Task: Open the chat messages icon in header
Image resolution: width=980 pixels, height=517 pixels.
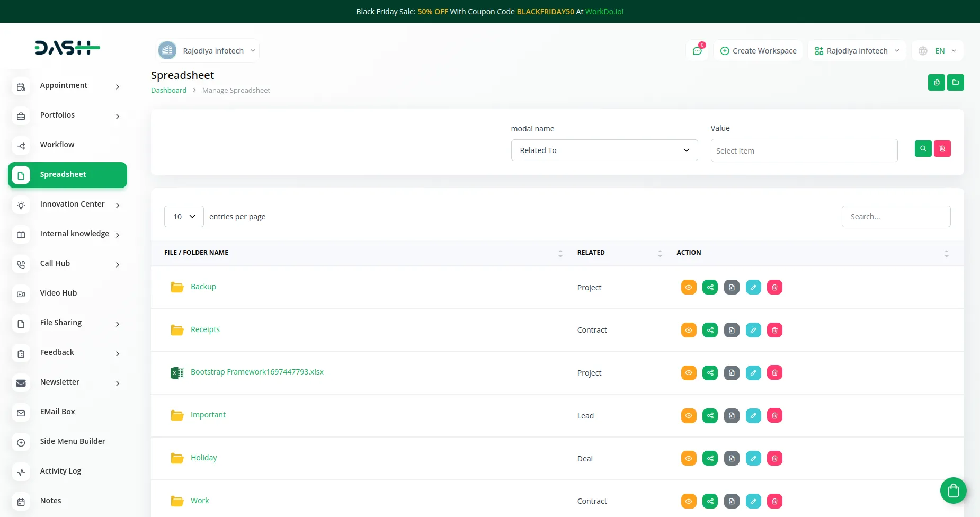Action: coord(697,51)
